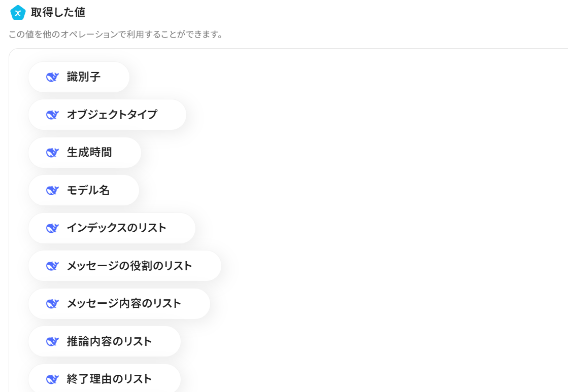Pick the メッセージ内容のリスト chip
This screenshot has height=392, width=568.
[x=124, y=304]
